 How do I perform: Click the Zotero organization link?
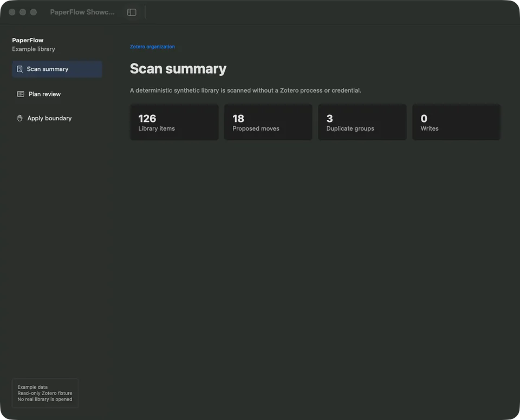click(152, 47)
